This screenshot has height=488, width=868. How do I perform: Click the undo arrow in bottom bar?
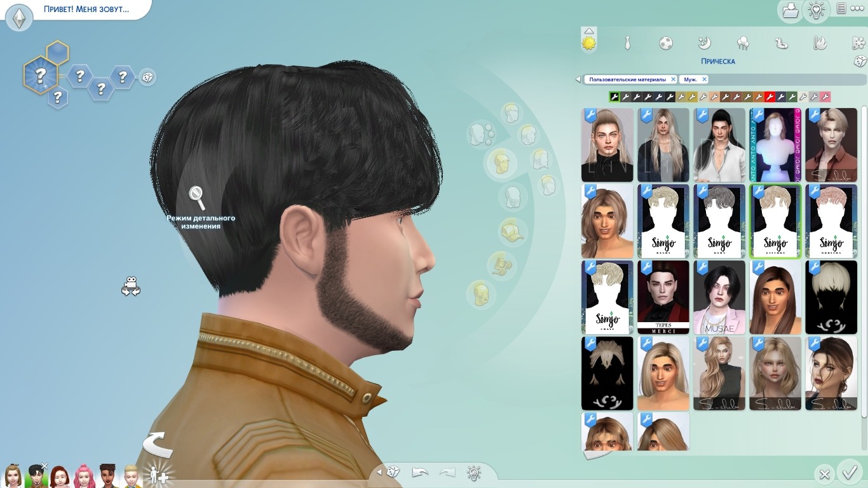tap(420, 472)
